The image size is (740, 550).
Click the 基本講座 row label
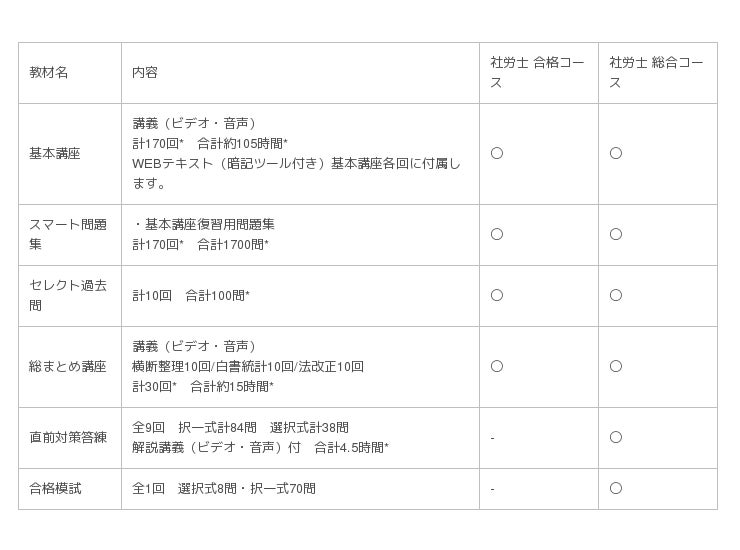55,153
